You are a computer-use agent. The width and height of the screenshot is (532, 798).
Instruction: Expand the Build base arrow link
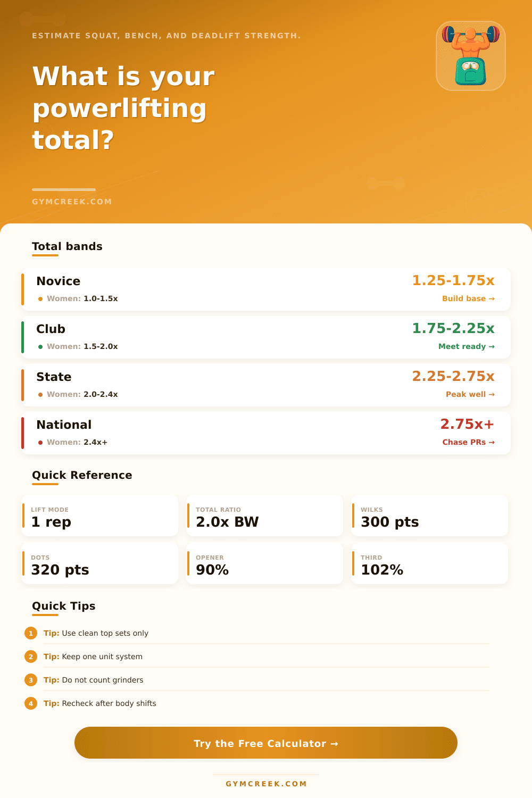[468, 298]
